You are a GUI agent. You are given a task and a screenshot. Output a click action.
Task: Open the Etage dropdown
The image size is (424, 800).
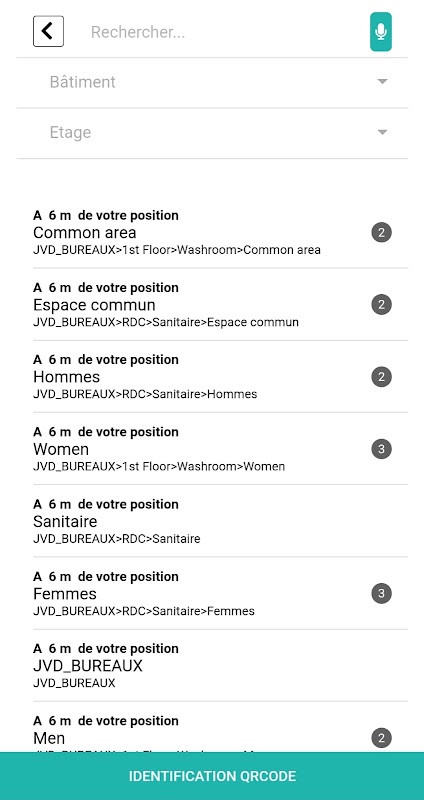click(212, 133)
